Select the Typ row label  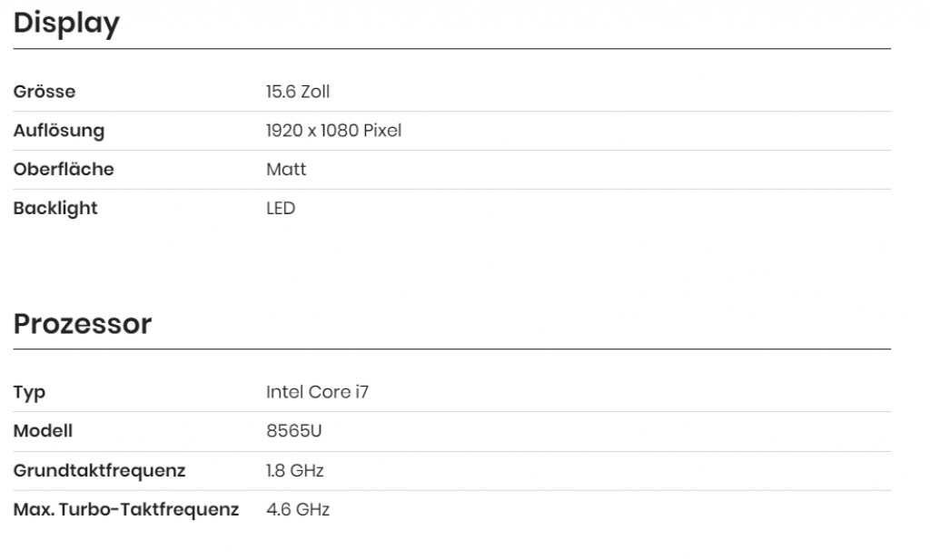tap(29, 393)
